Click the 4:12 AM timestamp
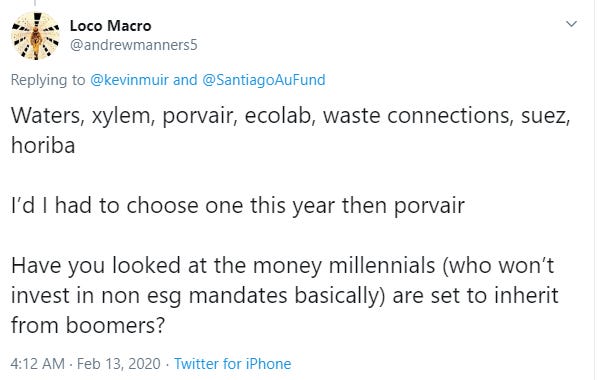The height and width of the screenshot is (380, 597). coord(37,364)
